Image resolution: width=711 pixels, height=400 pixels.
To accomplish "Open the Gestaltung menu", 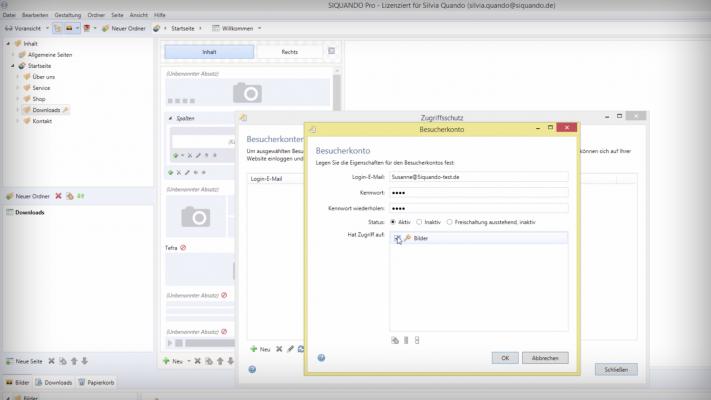I will click(x=68, y=16).
